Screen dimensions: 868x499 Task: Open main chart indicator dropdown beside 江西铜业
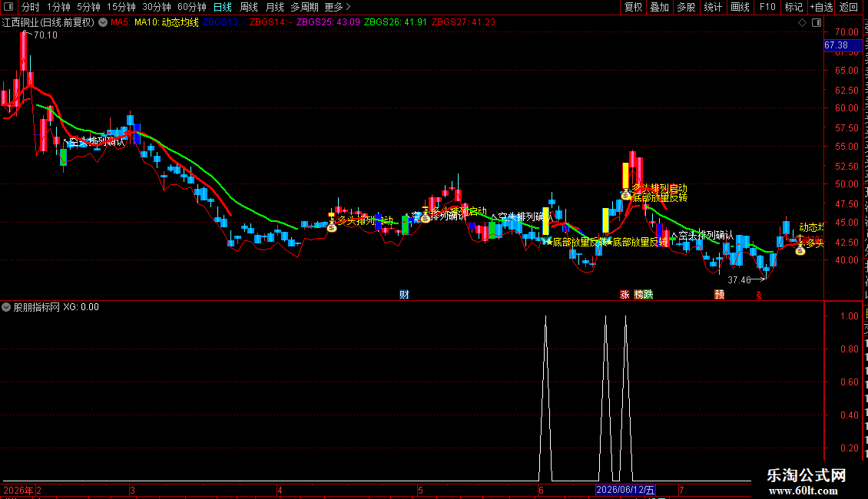tap(103, 22)
